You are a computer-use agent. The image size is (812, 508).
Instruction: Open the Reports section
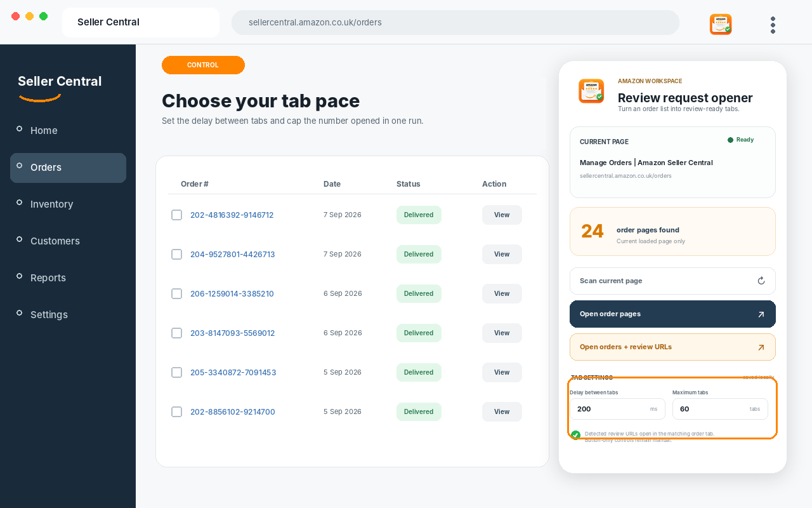click(68, 278)
